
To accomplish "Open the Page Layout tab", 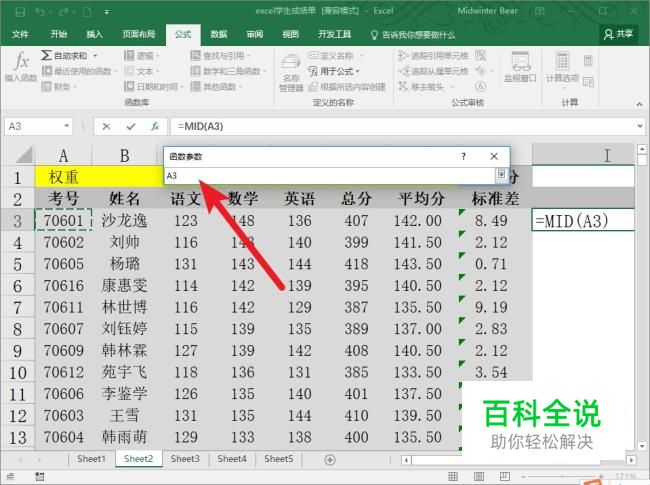I will pos(138,34).
